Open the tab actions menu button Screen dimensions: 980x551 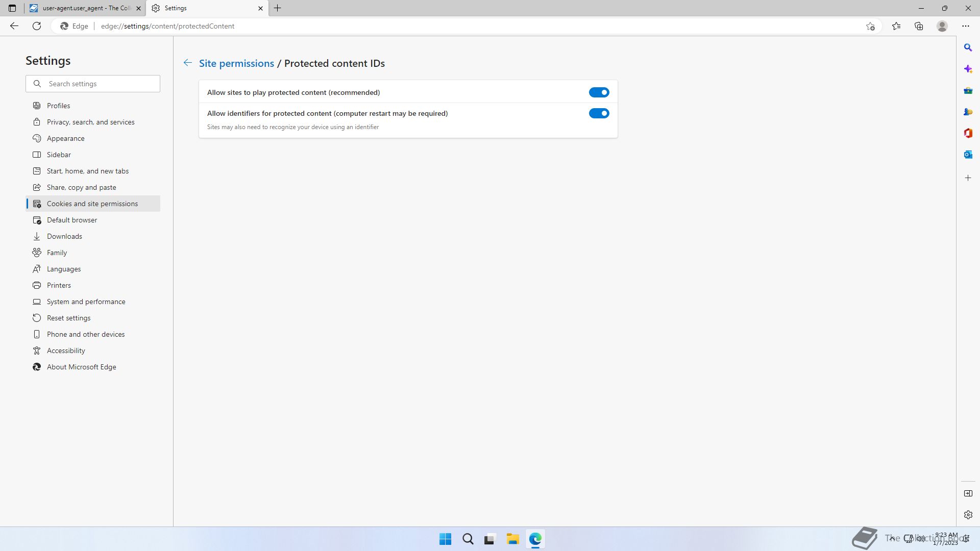point(12,8)
